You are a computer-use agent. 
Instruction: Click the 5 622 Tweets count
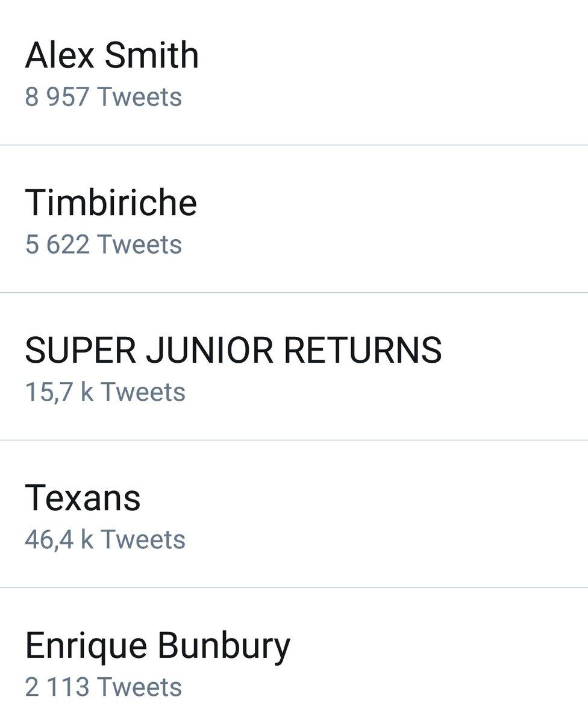103,245
